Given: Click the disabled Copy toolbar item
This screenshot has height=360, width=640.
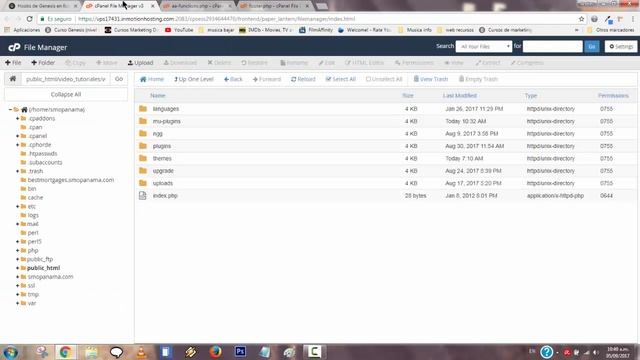Looking at the screenshot, I should click(x=76, y=63).
